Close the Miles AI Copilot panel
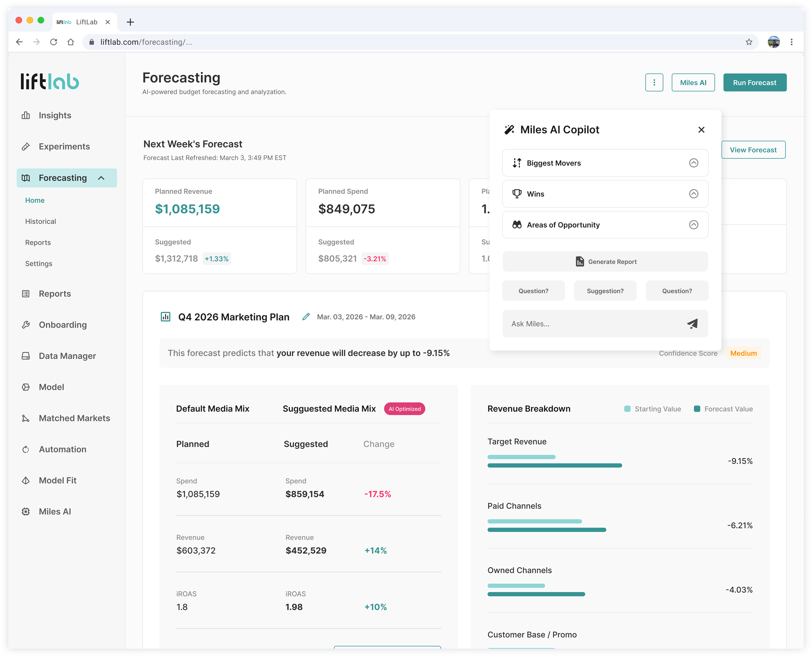 [701, 130]
